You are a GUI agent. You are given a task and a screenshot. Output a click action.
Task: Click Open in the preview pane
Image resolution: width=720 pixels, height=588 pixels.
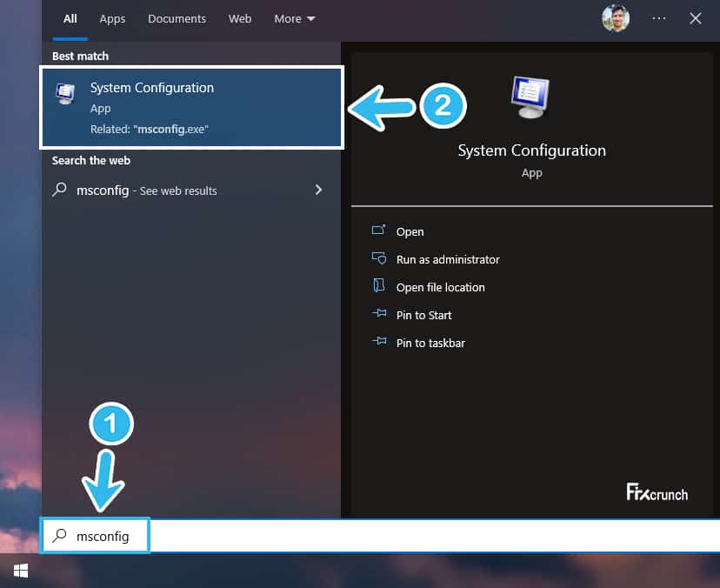[x=410, y=232]
